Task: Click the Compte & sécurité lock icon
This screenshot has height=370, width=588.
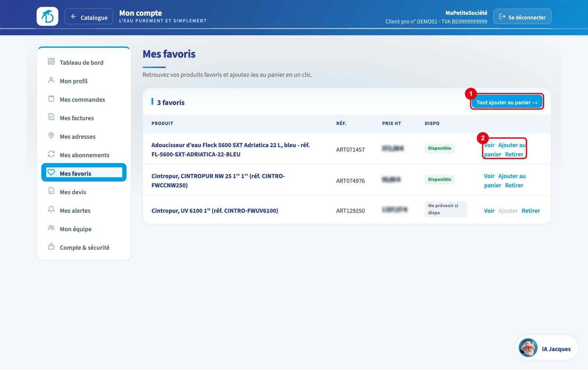Action: [x=51, y=247]
